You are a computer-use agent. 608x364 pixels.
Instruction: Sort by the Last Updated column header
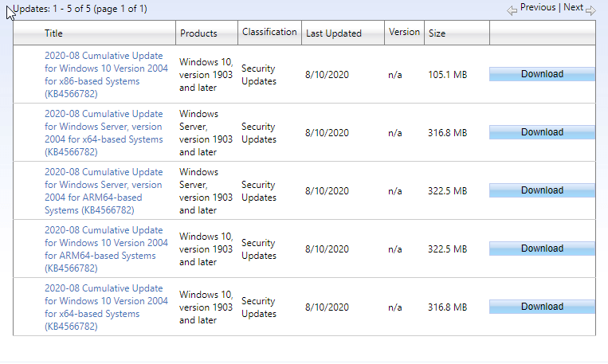coord(333,33)
